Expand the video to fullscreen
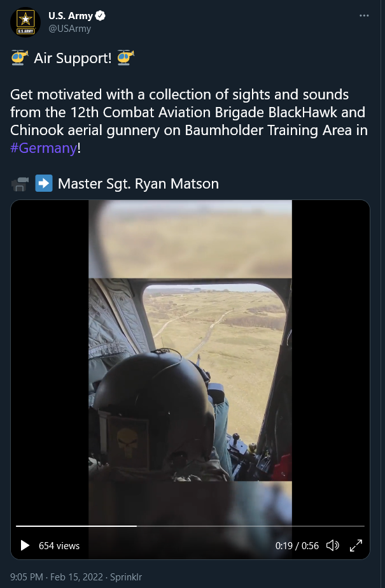Screen dimensions: 385x588 [356, 545]
